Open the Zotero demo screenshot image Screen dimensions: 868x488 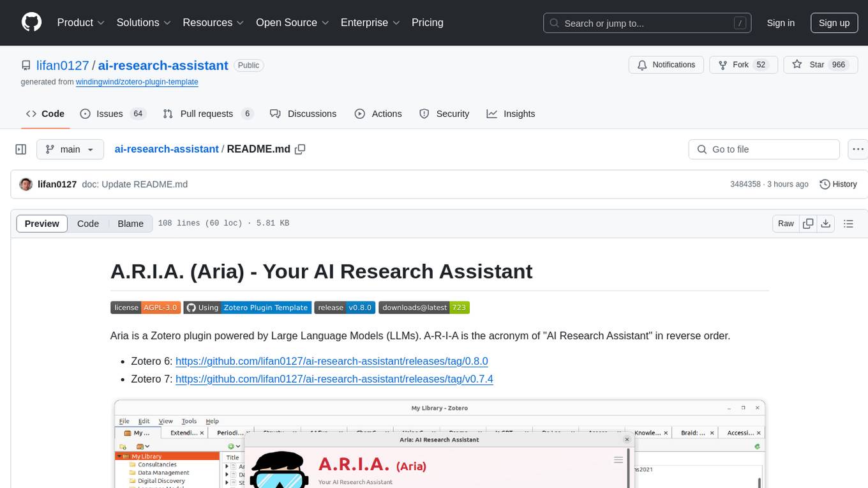pos(440,444)
